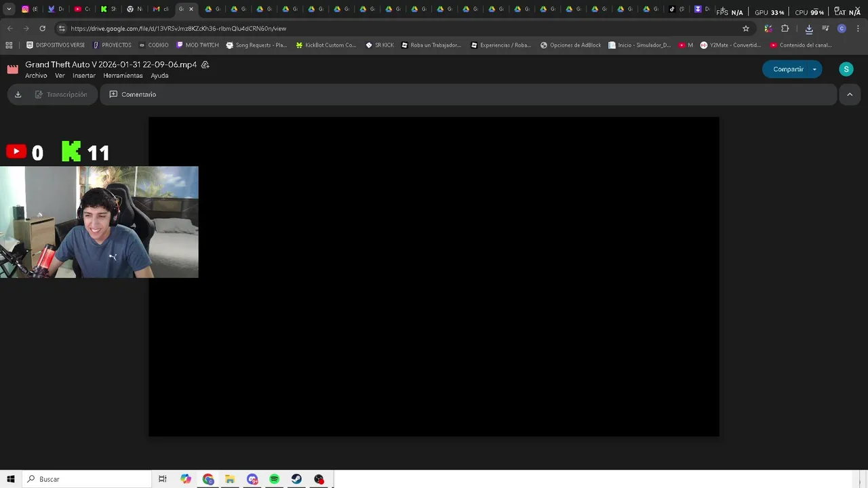Open OBS recording app on taskbar
This screenshot has height=488, width=868.
coord(319,479)
